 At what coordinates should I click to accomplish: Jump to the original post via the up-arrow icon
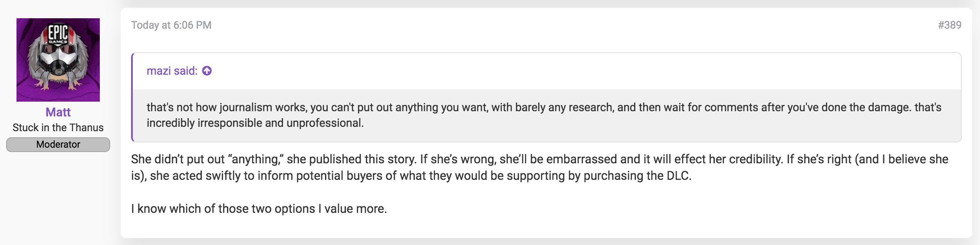207,71
